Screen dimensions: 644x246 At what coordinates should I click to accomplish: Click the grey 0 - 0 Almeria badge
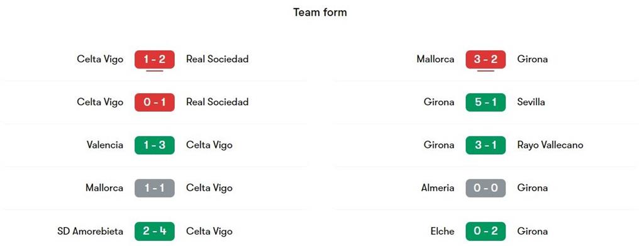(486, 188)
